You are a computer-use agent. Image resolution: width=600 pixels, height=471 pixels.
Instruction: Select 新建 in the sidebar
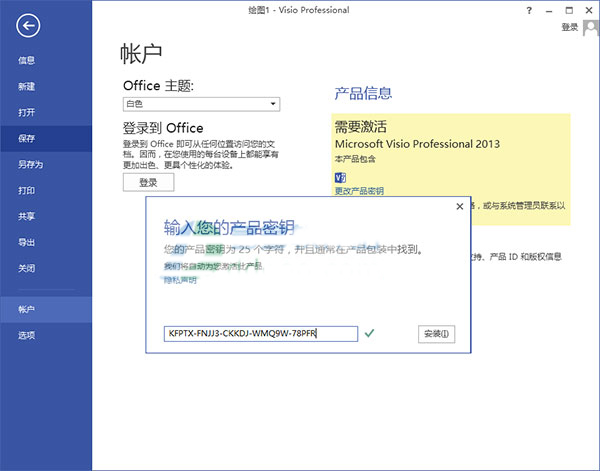26,86
